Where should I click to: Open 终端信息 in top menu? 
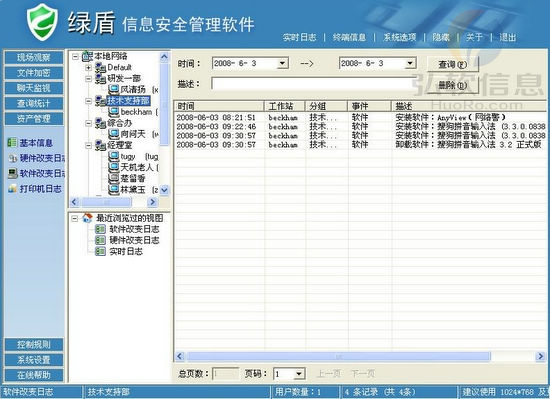tap(349, 37)
